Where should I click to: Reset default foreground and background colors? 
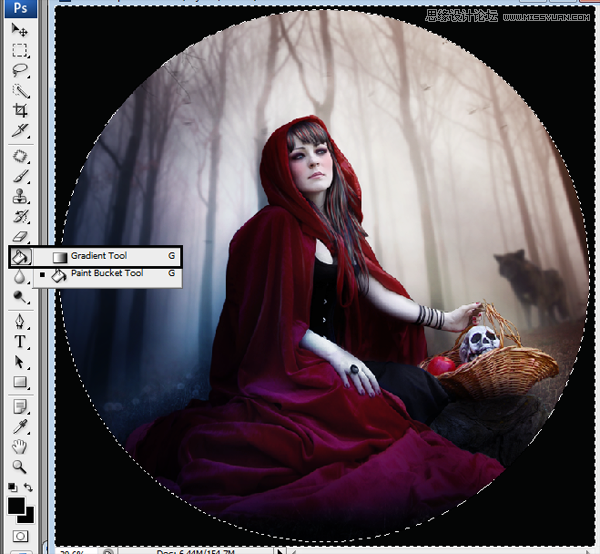point(12,487)
